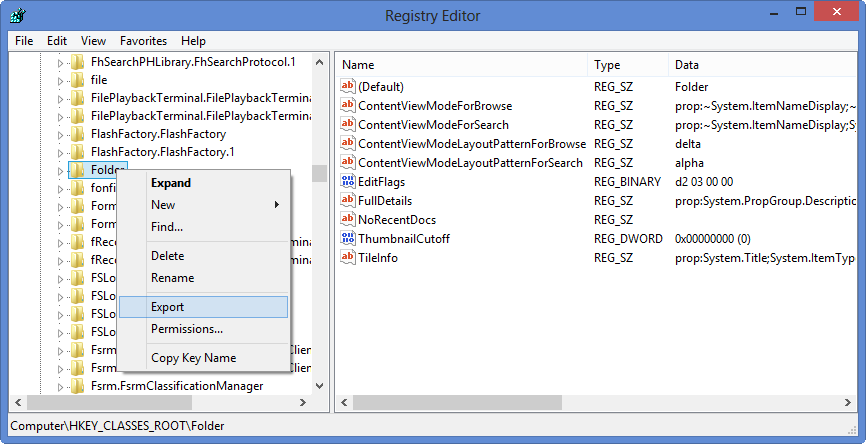This screenshot has width=866, height=444.
Task: Expand the FhSearchPHLibrary.FhSearchProtocol.1 key
Action: click(61, 63)
